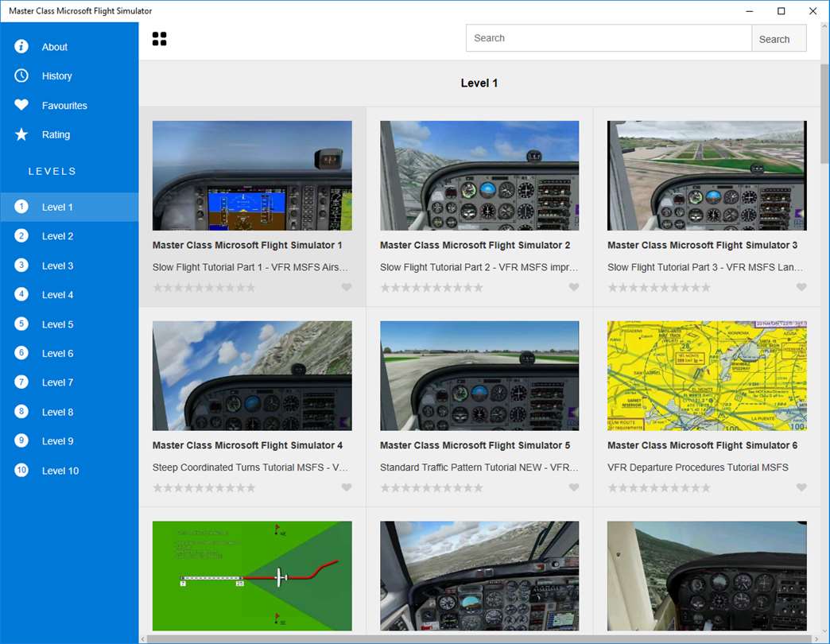The image size is (830, 644).
Task: Click the Level 3 number badge
Action: point(21,265)
